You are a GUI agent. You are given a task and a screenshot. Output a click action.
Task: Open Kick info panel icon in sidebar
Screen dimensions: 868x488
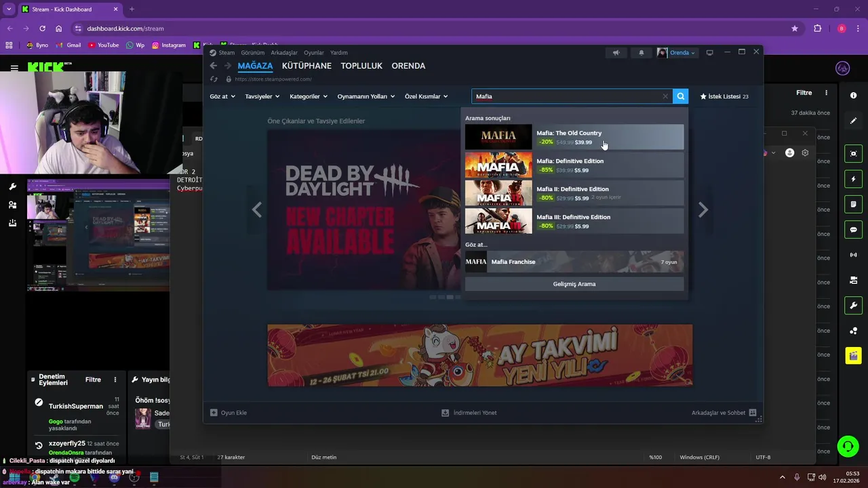853,96
